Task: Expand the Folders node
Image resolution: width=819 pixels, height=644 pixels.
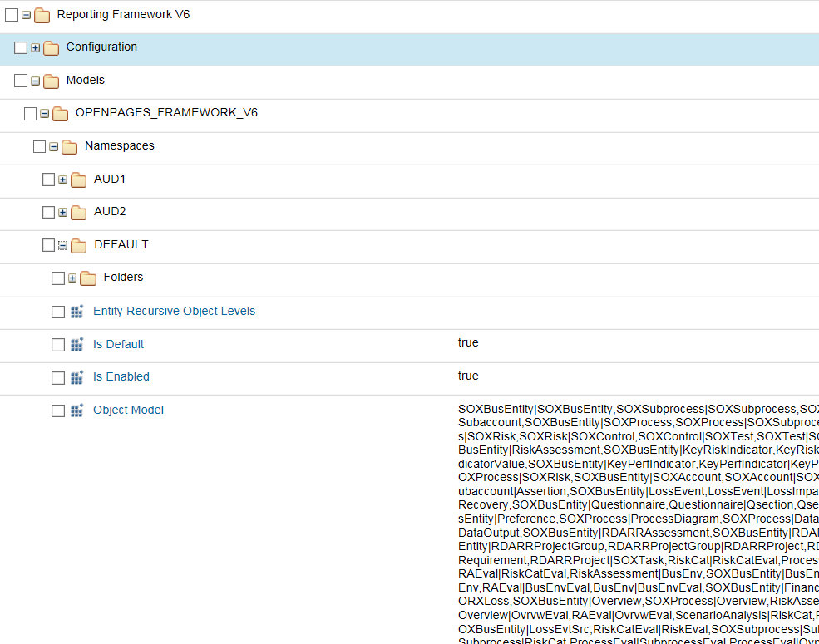Action: [x=72, y=278]
